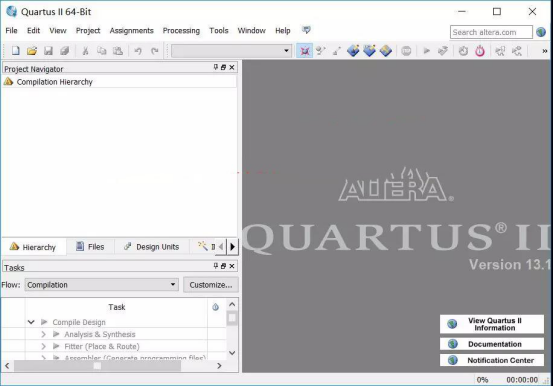Collapse the Compile Design task

[31, 322]
